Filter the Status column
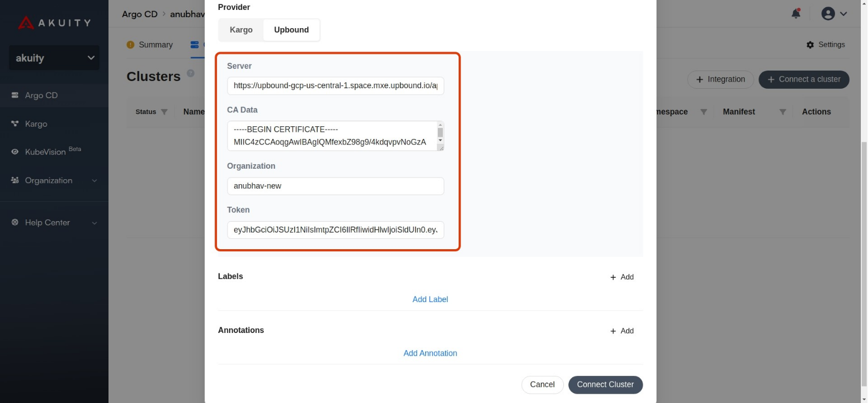Image resolution: width=868 pixels, height=403 pixels. pos(164,112)
